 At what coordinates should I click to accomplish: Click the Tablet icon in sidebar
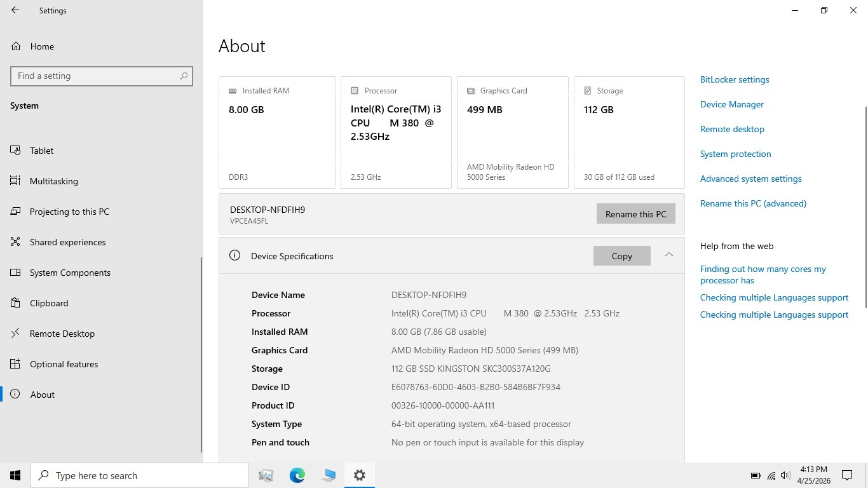tap(15, 151)
